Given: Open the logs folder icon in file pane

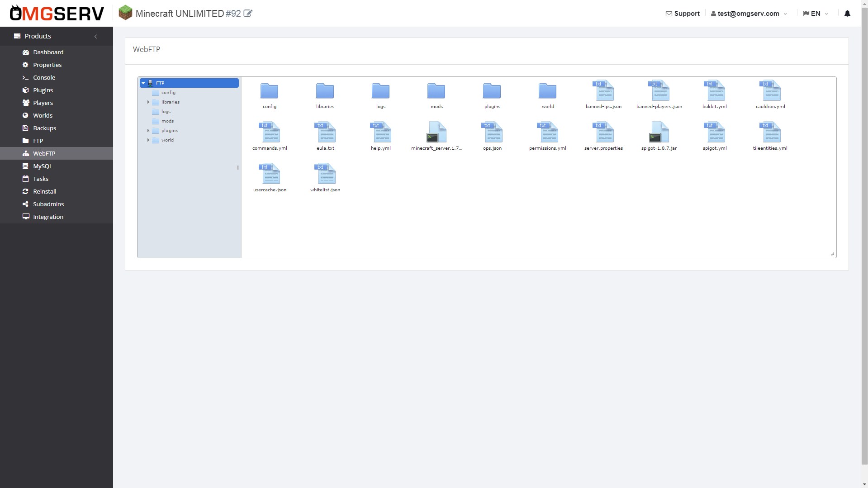Looking at the screenshot, I should (x=380, y=91).
